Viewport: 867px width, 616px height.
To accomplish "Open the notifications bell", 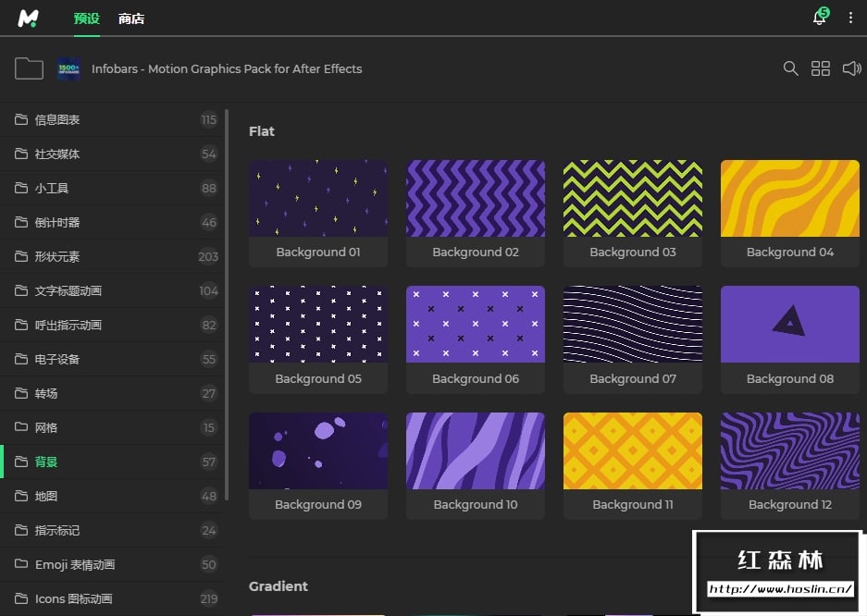I will (820, 18).
